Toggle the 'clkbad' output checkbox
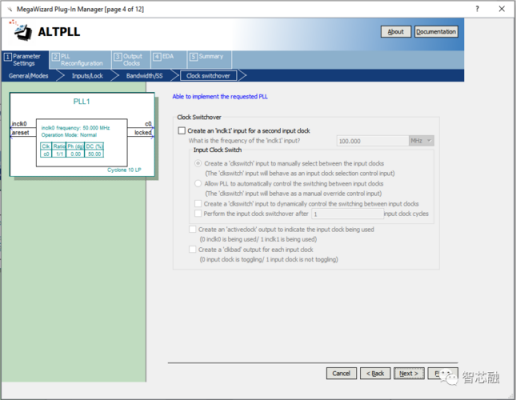Image resolution: width=516 pixels, height=400 pixels. click(193, 249)
